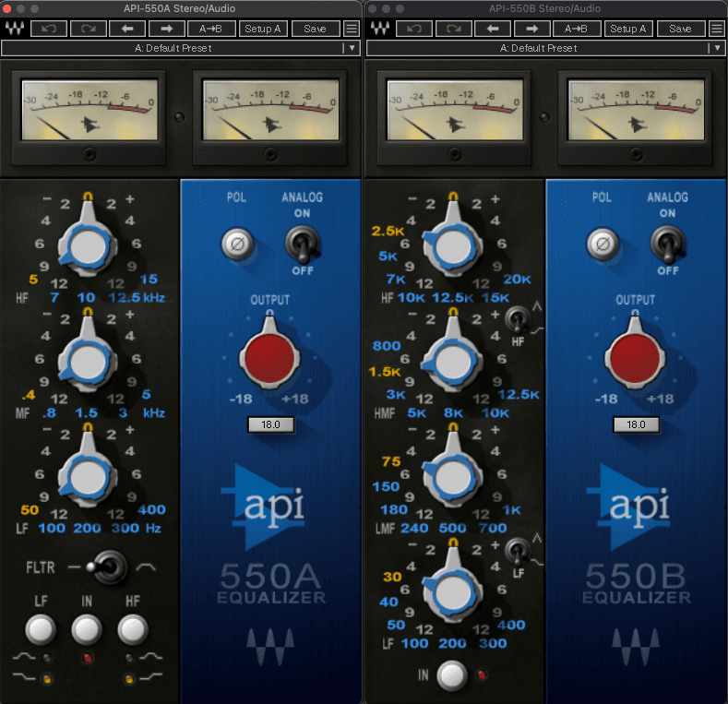Click the 550A right VU meter

pos(271,110)
